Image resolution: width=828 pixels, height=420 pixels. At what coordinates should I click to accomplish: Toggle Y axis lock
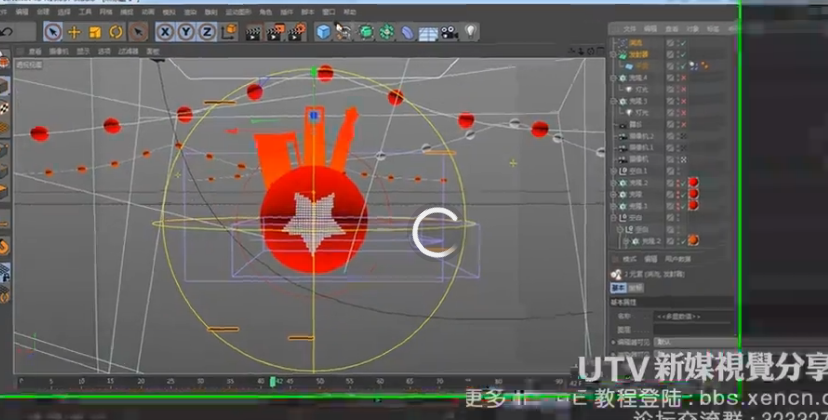coord(186,32)
